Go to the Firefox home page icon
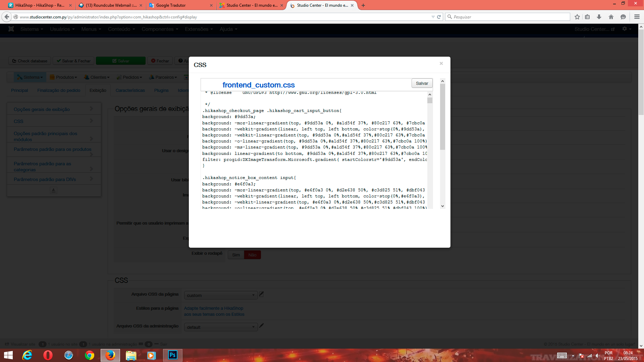The height and width of the screenshot is (362, 644). 611,17
